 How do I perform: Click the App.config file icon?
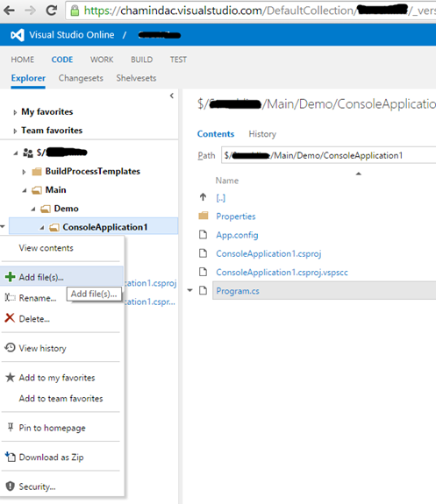coord(203,235)
